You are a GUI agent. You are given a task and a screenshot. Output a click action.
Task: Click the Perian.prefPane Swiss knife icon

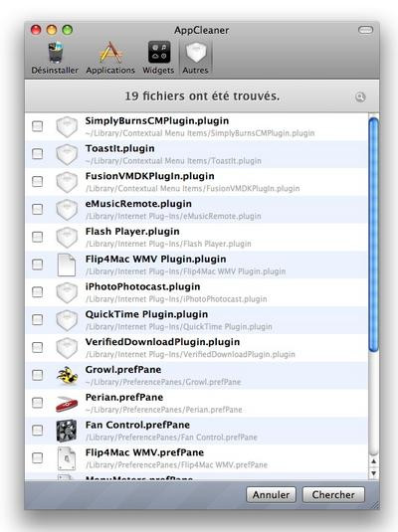click(67, 404)
